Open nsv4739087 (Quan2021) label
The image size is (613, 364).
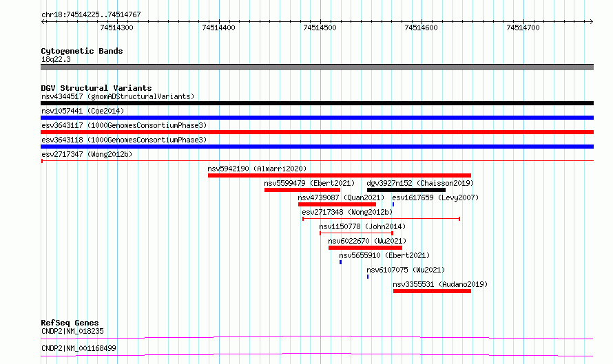pos(341,197)
